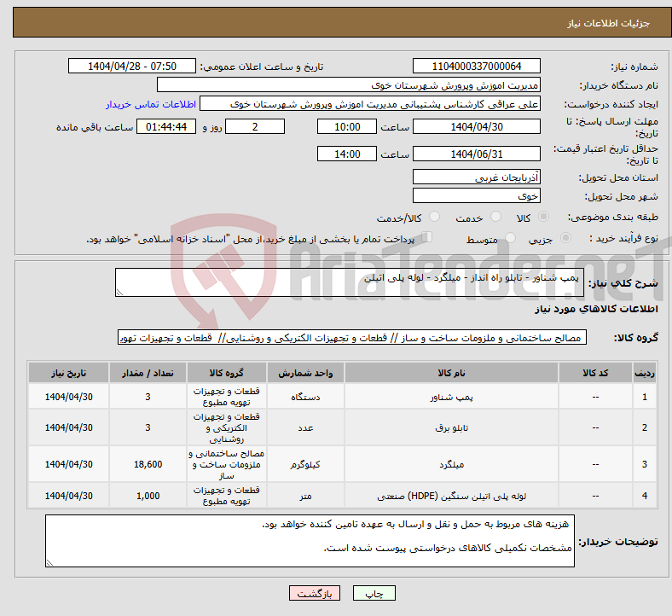
Task: Click the unit عدد cell
Action: [x=305, y=427]
